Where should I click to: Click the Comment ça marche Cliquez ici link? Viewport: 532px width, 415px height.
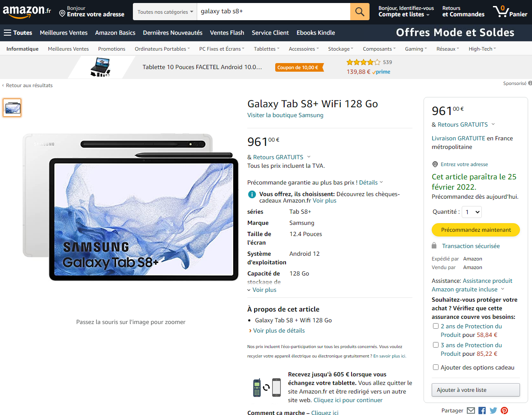[x=325, y=413]
